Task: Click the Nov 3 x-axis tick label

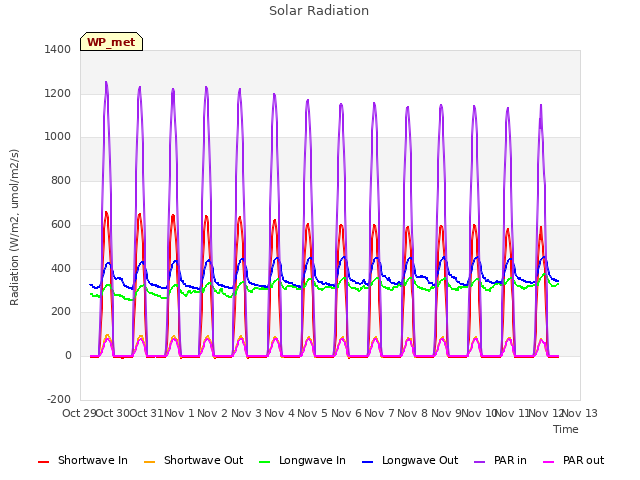Action: [x=246, y=413]
